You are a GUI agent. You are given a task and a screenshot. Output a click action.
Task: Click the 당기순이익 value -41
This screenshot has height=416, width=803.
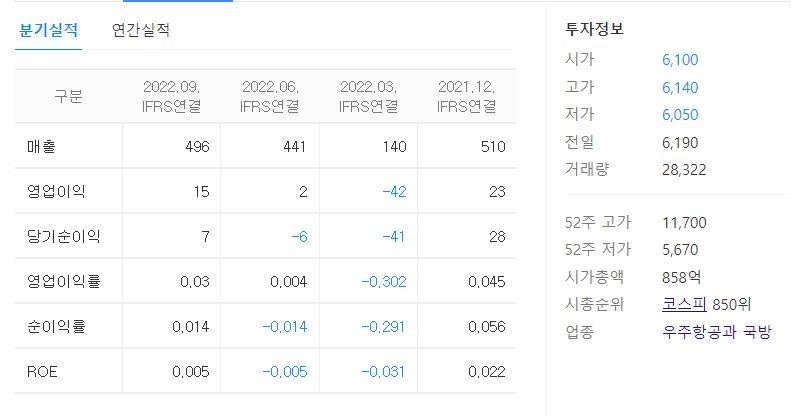click(393, 237)
